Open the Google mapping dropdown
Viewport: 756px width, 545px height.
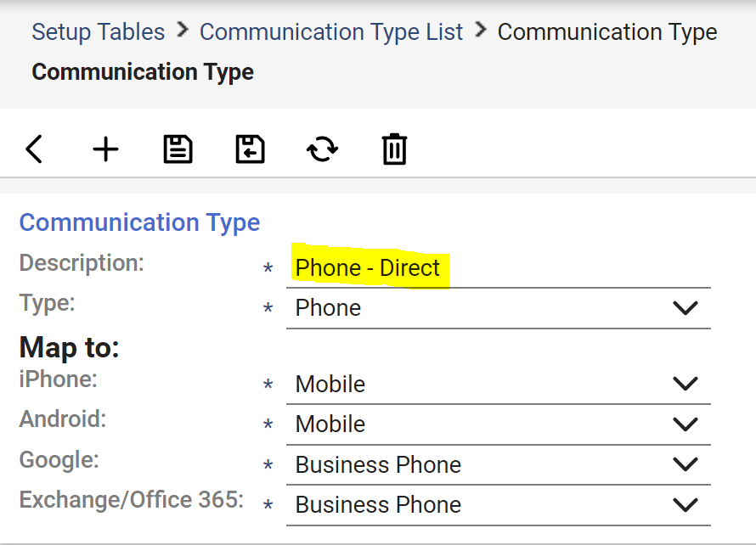click(x=498, y=465)
